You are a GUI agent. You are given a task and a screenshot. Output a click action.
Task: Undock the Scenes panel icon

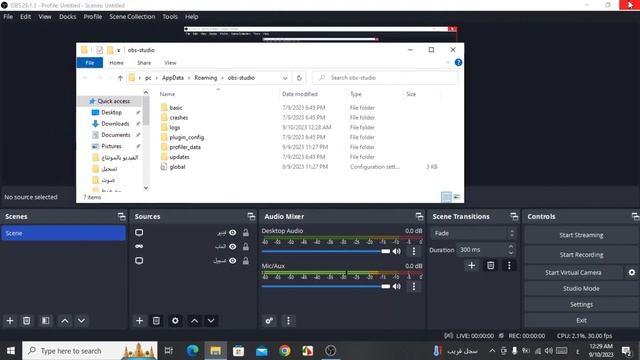point(121,216)
